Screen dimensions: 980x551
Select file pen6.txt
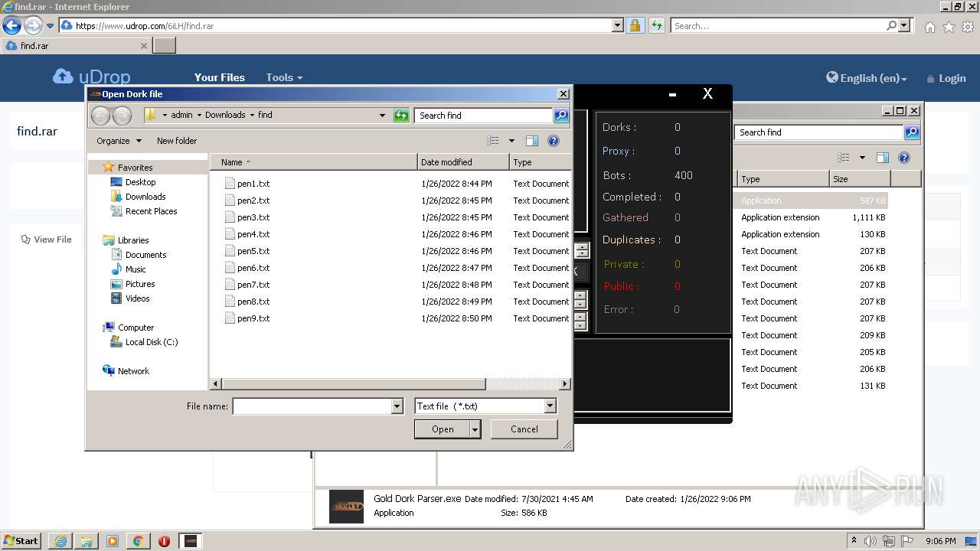[x=247, y=268]
